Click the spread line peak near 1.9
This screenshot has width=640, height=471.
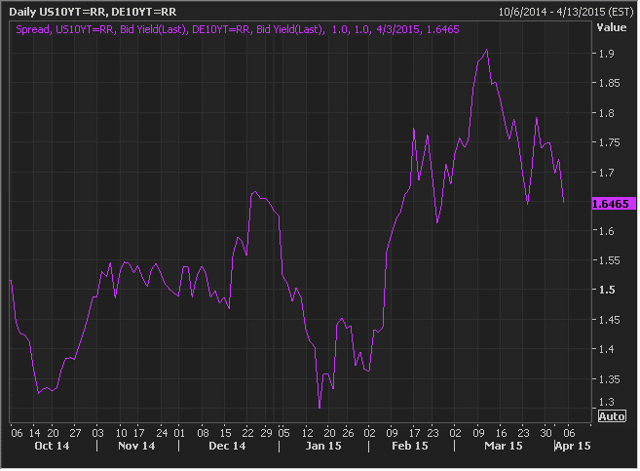point(488,51)
